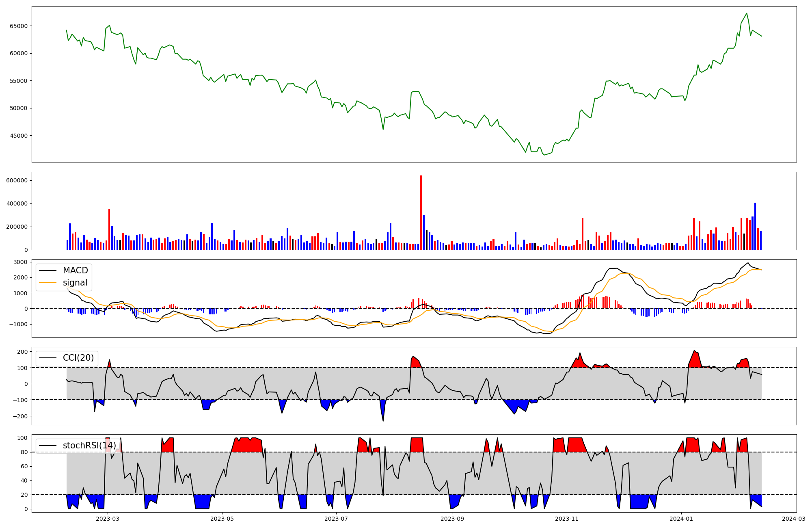Click the deepest CCI trough below -200
812x528 pixels.
tap(383, 420)
